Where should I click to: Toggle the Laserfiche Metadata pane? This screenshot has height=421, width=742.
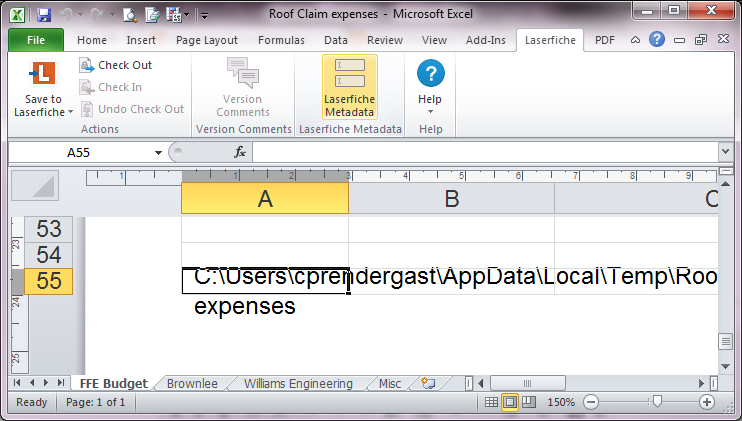click(x=350, y=87)
